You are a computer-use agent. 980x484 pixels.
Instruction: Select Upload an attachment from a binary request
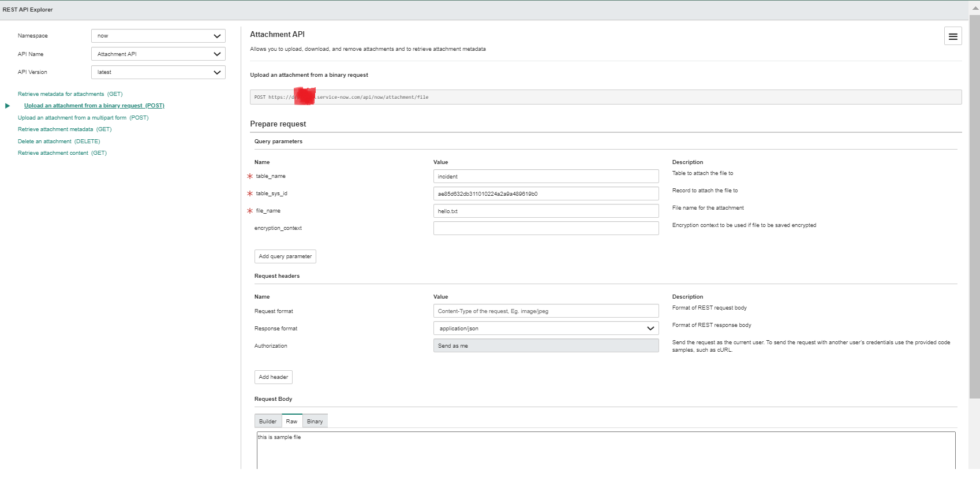point(94,106)
